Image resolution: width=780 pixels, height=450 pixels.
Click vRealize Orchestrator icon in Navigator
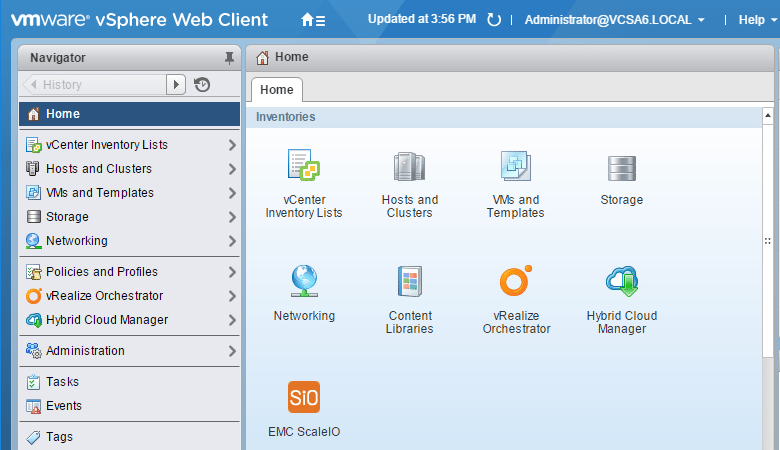[x=33, y=296]
